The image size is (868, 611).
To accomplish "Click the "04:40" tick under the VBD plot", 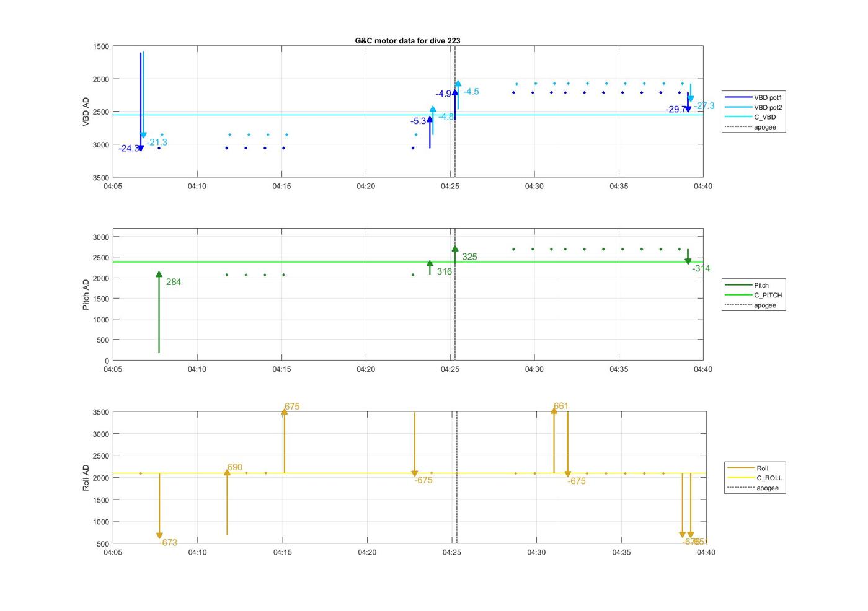I will (702, 186).
